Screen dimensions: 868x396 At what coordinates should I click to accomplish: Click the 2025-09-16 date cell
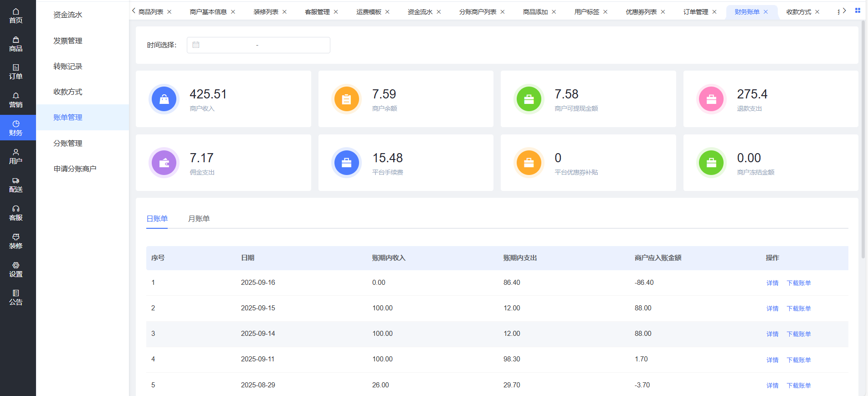(x=258, y=283)
